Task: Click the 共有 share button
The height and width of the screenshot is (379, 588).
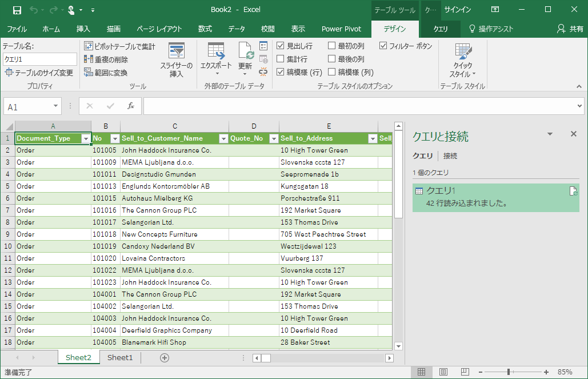Action: click(x=570, y=29)
